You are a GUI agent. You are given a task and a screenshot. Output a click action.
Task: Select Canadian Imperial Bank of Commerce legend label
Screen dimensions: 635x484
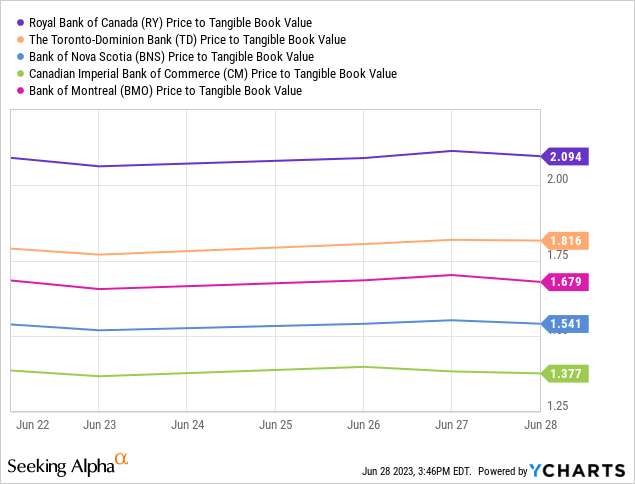pos(210,74)
